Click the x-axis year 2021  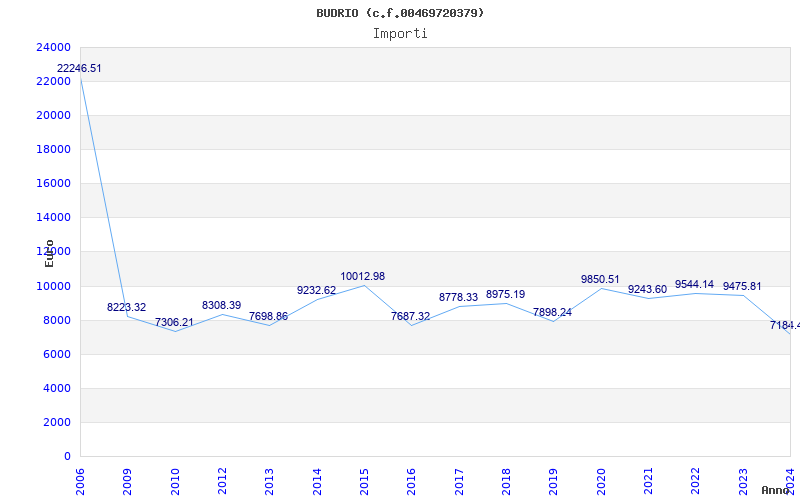click(x=648, y=482)
